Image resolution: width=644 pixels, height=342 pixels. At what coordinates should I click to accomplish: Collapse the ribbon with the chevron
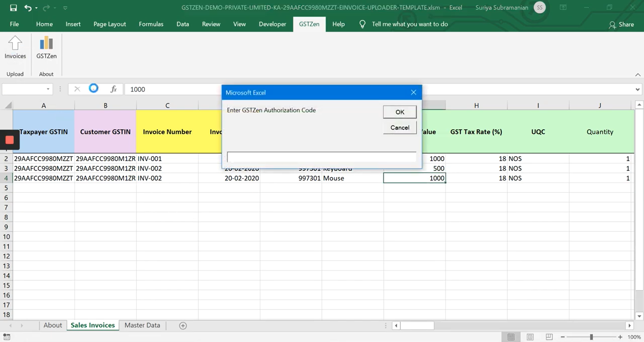point(638,75)
